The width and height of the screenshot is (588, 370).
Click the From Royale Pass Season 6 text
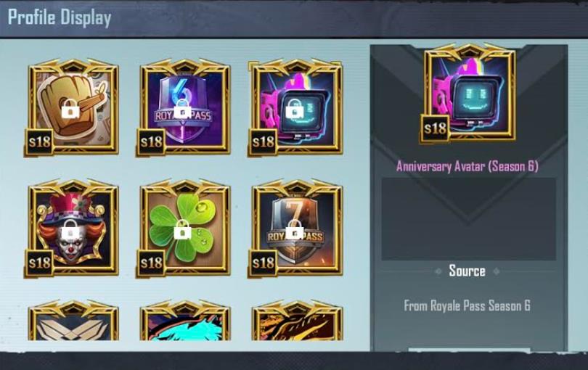(x=467, y=306)
